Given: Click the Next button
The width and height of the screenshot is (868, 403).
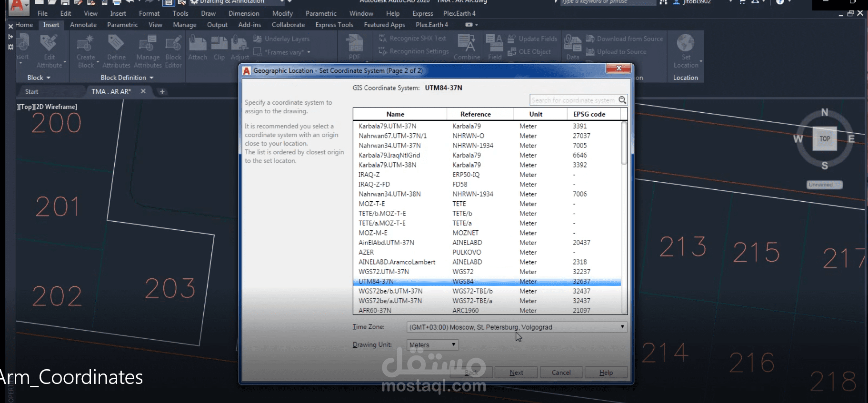Looking at the screenshot, I should (x=516, y=373).
